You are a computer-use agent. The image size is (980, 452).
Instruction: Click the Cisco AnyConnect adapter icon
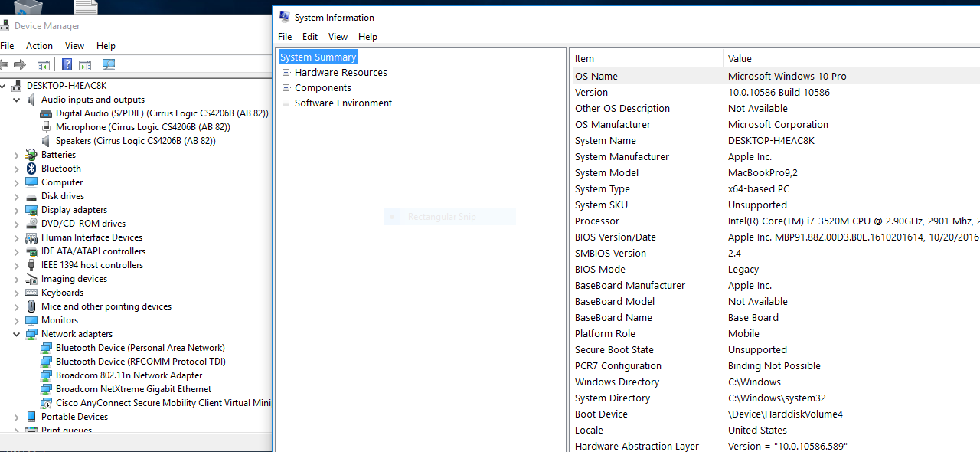click(x=46, y=403)
